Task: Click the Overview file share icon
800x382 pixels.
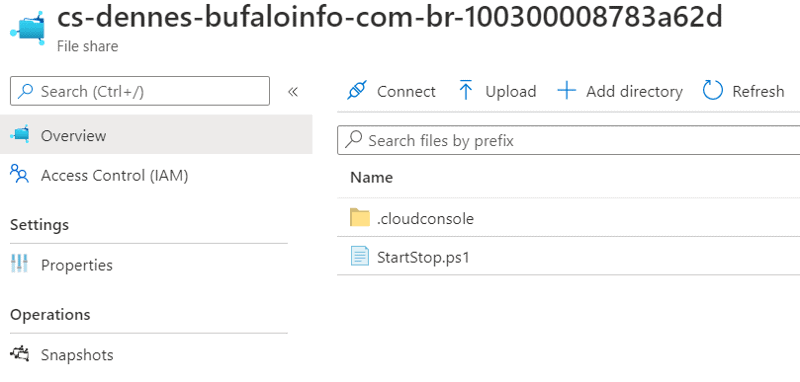Action: point(20,135)
